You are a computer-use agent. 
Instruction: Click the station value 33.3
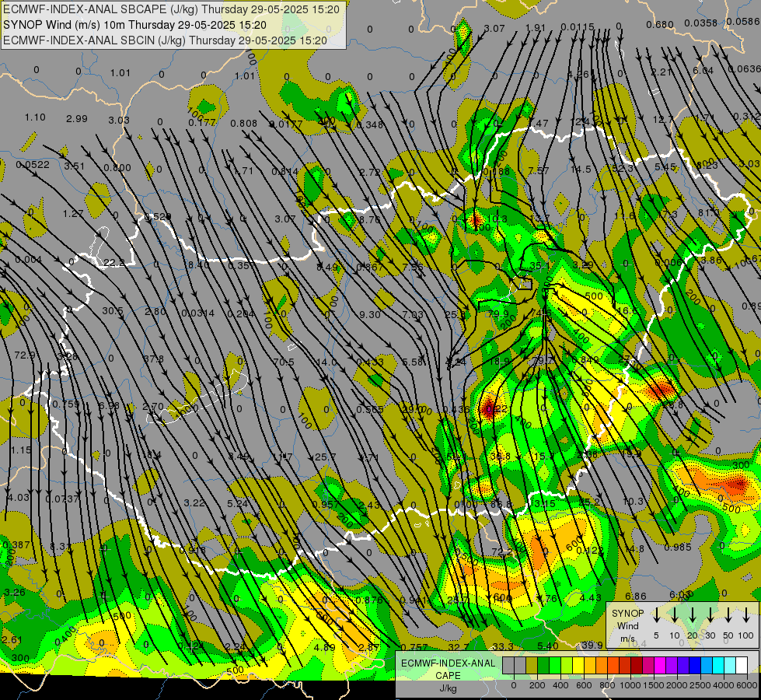click(x=503, y=646)
